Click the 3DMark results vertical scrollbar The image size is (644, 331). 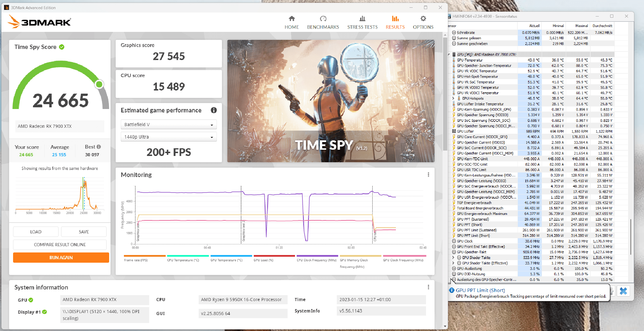[445, 94]
